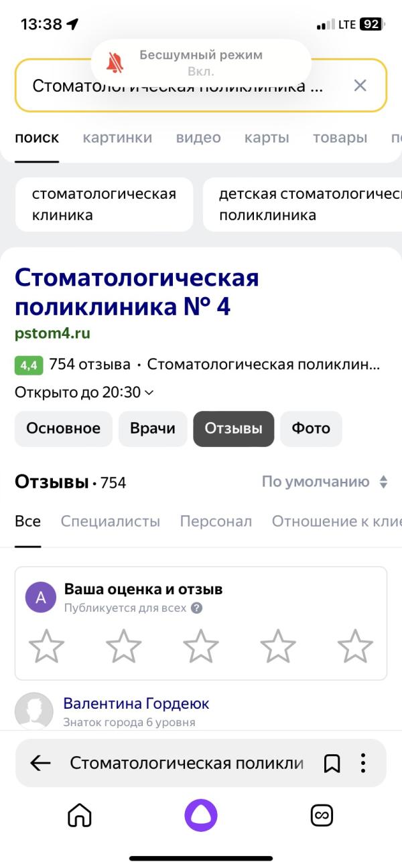Expand the 'Открыто до 20:30' hours
The width and height of the screenshot is (402, 868).
pos(84,392)
